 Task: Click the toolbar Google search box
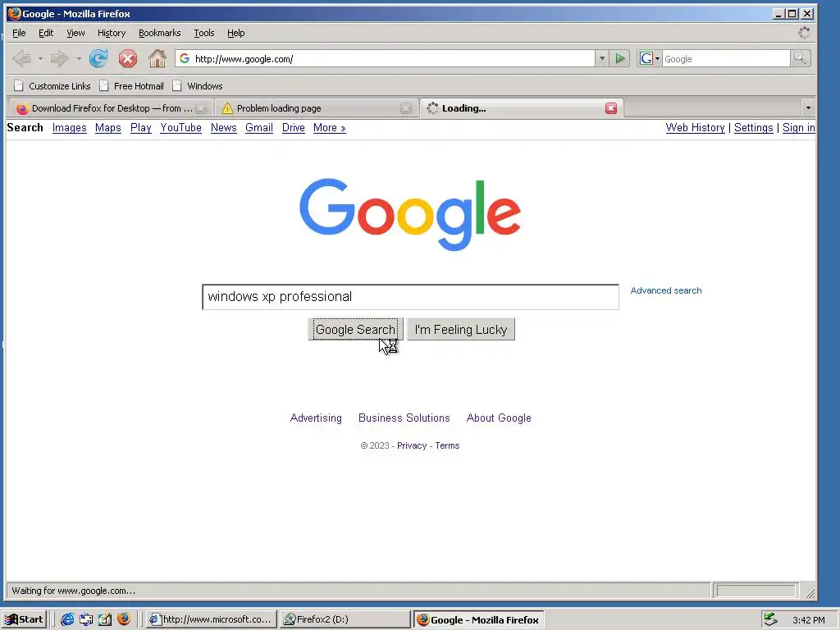[726, 58]
